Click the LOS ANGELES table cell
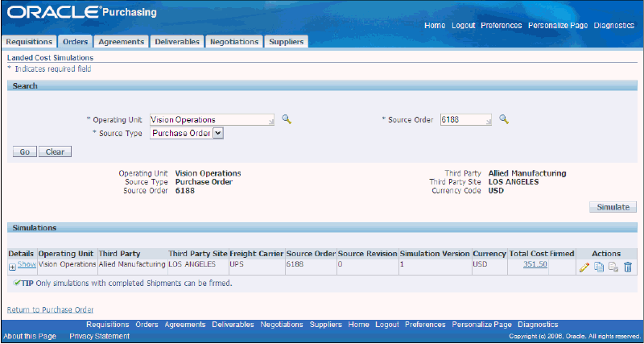Viewport: 644px width, 344px height. 197,267
